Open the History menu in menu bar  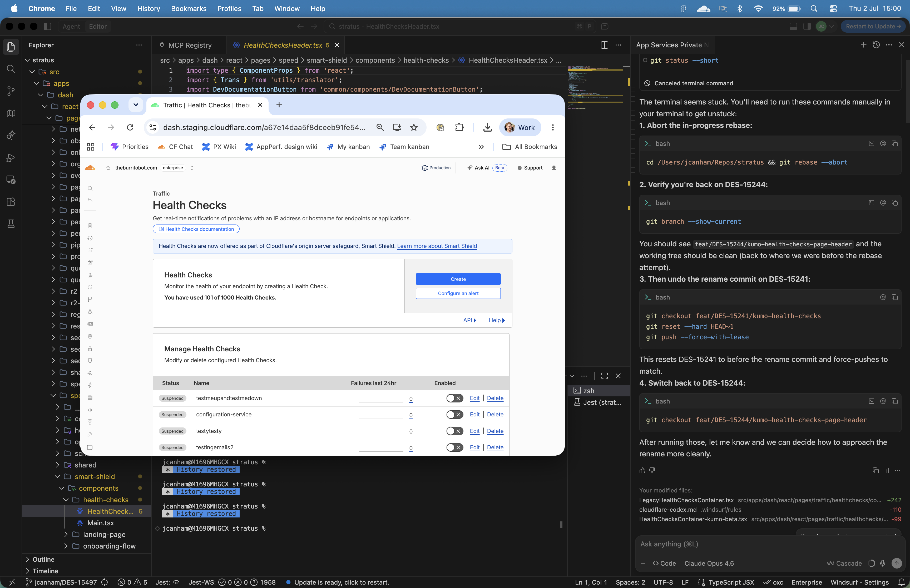pyautogui.click(x=149, y=8)
